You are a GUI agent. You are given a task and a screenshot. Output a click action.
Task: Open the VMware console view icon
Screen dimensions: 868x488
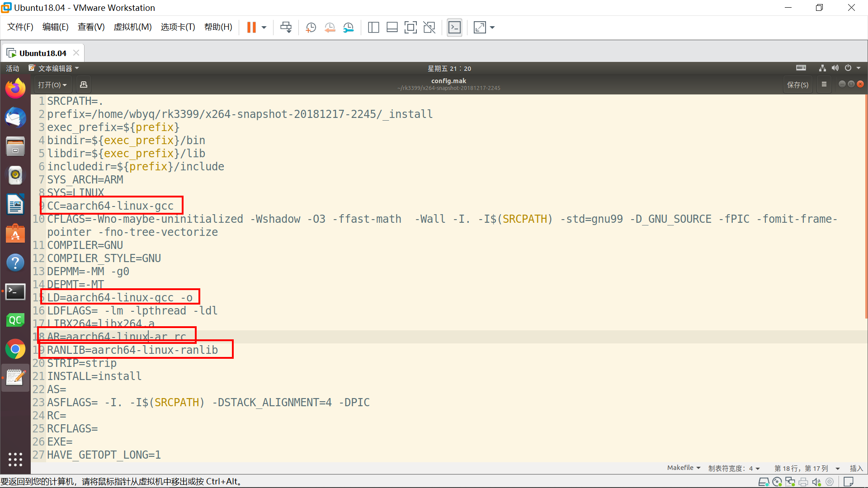click(x=454, y=28)
